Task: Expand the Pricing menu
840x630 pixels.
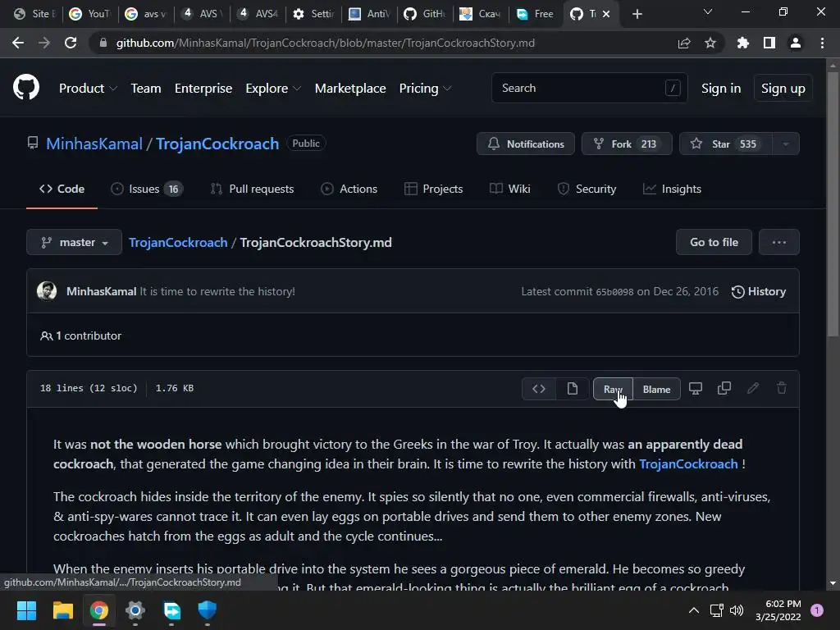Action: tap(425, 89)
